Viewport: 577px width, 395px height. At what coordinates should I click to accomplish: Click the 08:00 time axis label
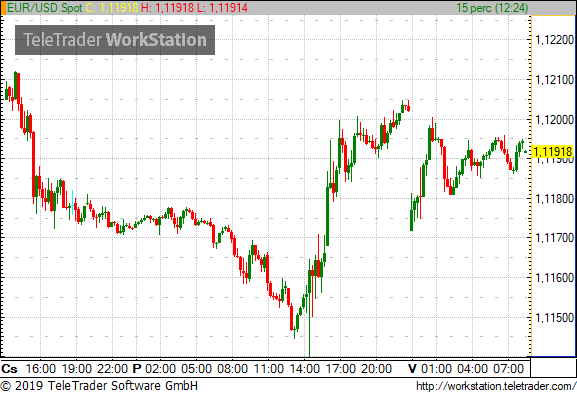coord(233,368)
